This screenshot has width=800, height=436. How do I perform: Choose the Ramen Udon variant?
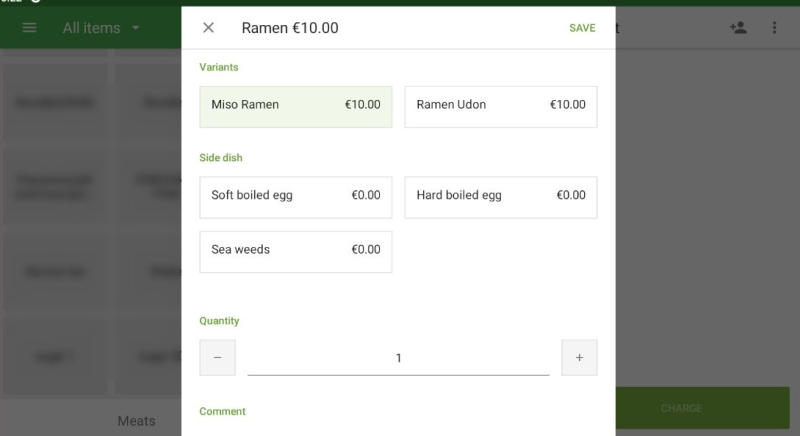pyautogui.click(x=500, y=106)
